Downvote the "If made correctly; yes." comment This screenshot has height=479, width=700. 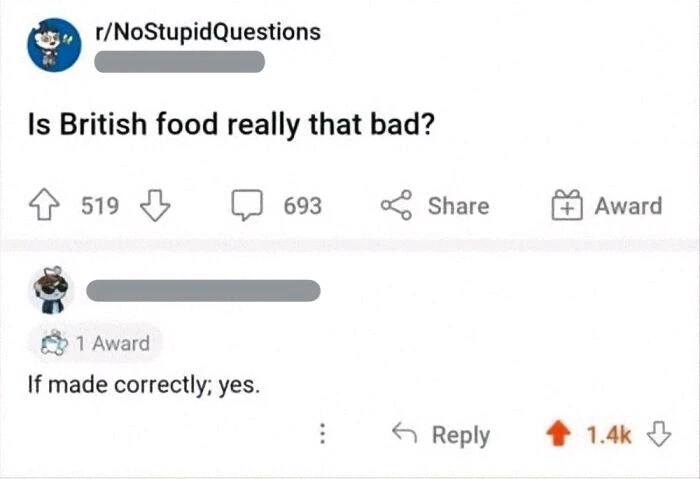[659, 434]
